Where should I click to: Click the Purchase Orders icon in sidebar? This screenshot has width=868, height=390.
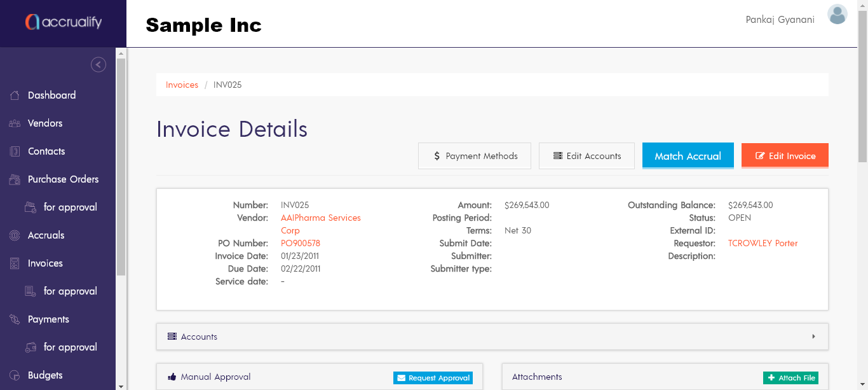pyautogui.click(x=15, y=179)
